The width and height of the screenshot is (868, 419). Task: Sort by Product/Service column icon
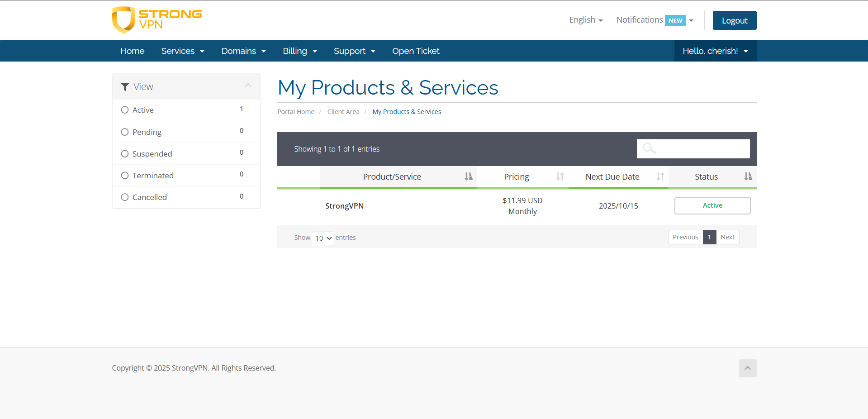click(x=468, y=176)
